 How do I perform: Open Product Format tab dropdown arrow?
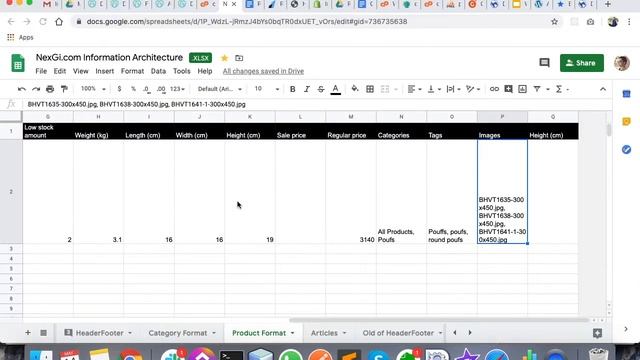(x=292, y=333)
